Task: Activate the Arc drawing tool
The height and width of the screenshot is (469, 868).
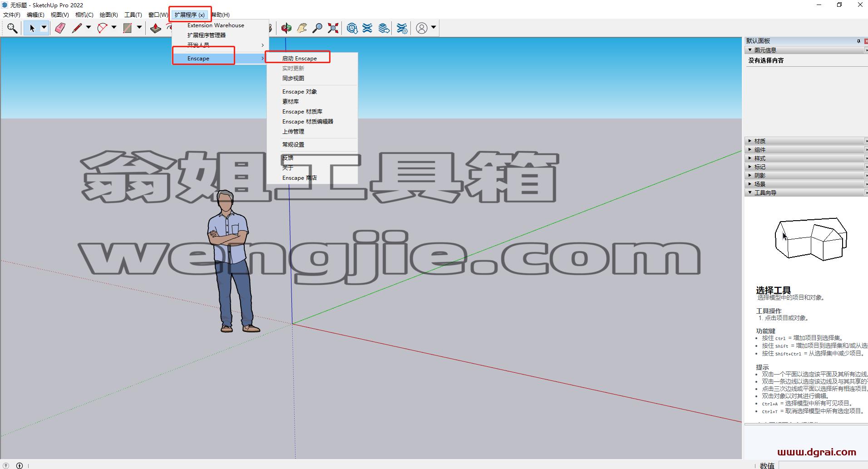Action: coord(103,28)
